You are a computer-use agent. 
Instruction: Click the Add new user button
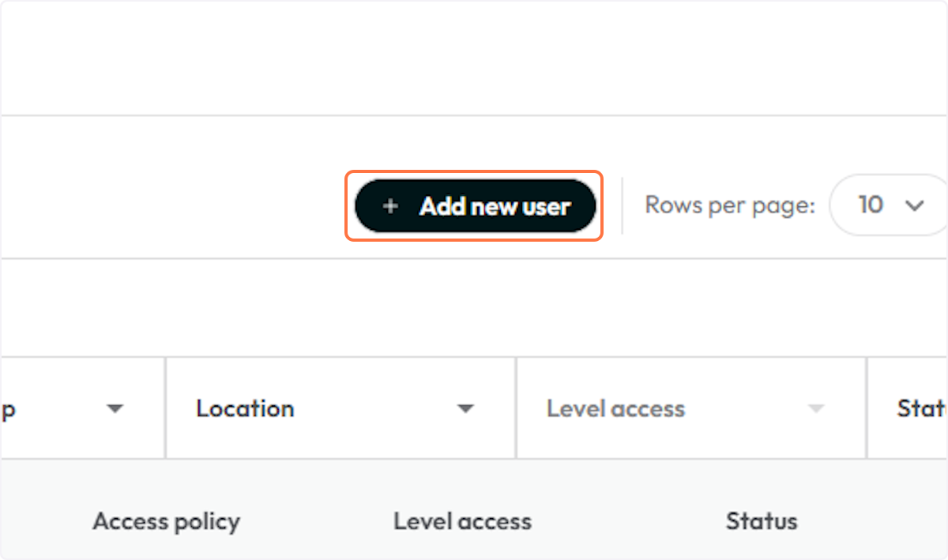tap(474, 206)
